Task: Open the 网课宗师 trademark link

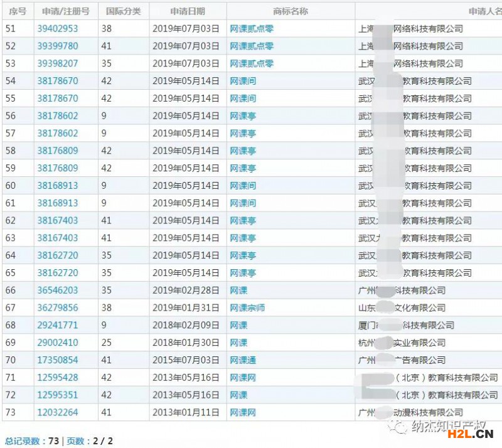Action: point(247,307)
